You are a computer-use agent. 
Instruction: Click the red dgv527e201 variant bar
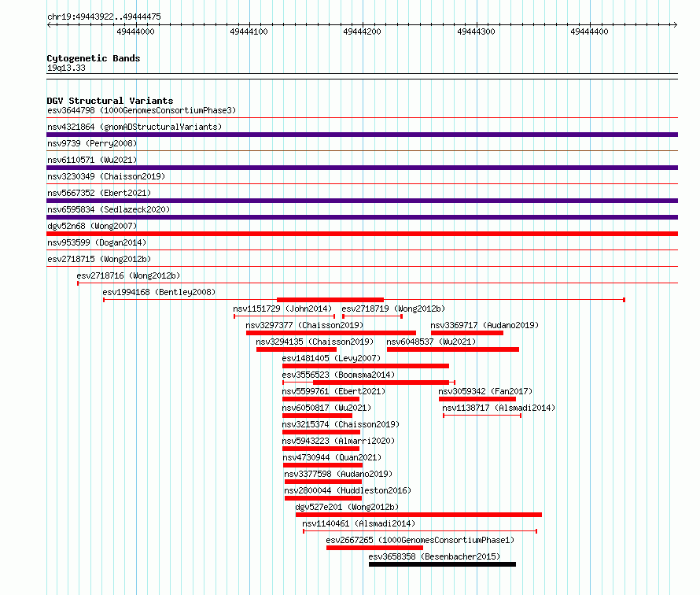(418, 515)
